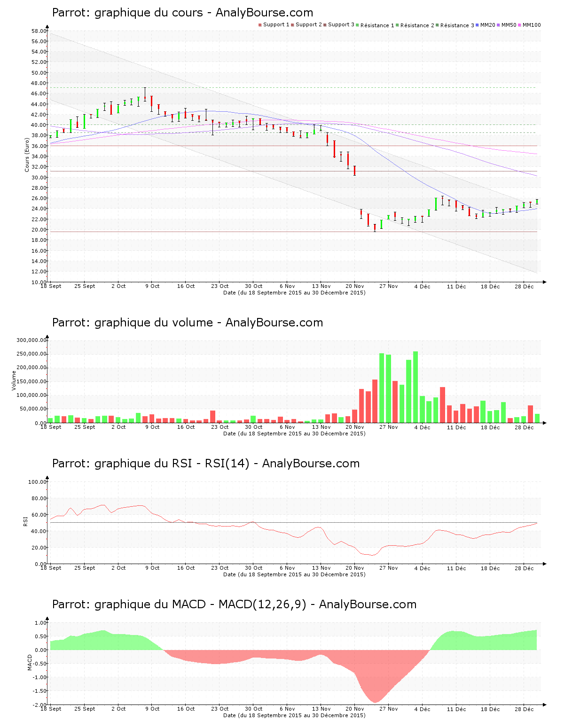This screenshot has width=564, height=728.
Task: Click the title 'Parrot: graphique du volume - AnalyBourse.com'
Action: click(188, 323)
